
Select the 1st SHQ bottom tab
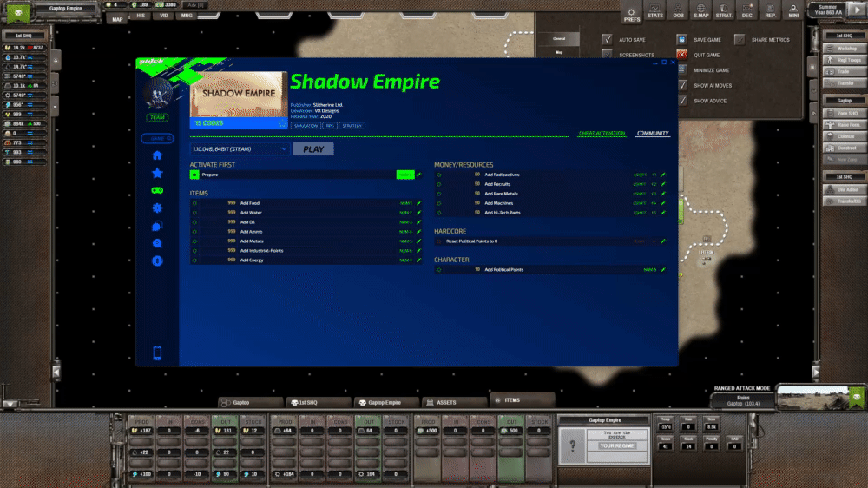pos(319,403)
